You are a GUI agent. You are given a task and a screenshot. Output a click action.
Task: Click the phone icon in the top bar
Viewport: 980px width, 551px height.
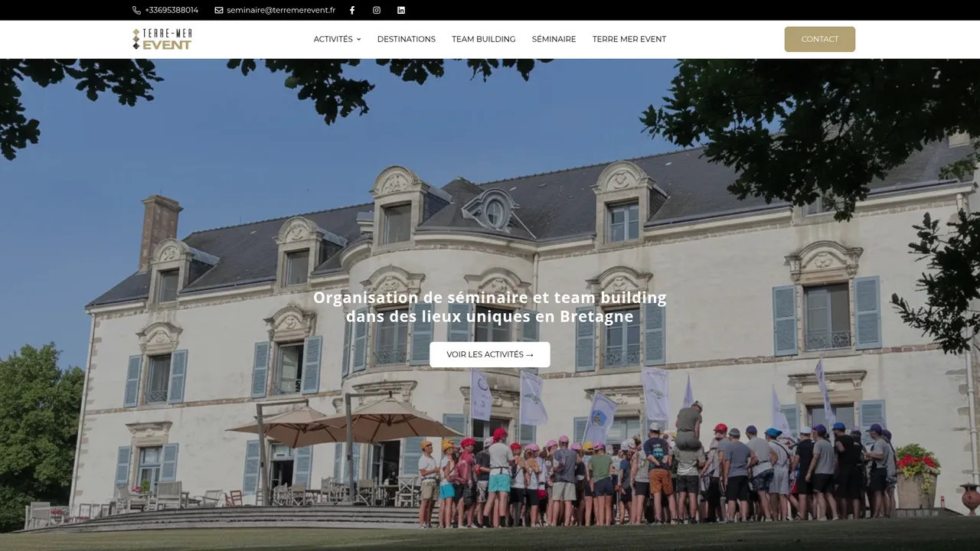pos(136,10)
